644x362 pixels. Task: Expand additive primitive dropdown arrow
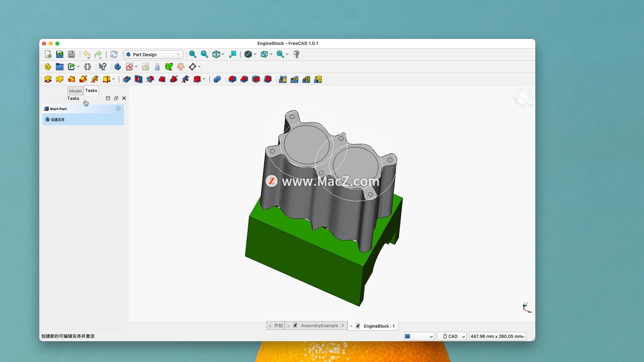[x=114, y=79]
